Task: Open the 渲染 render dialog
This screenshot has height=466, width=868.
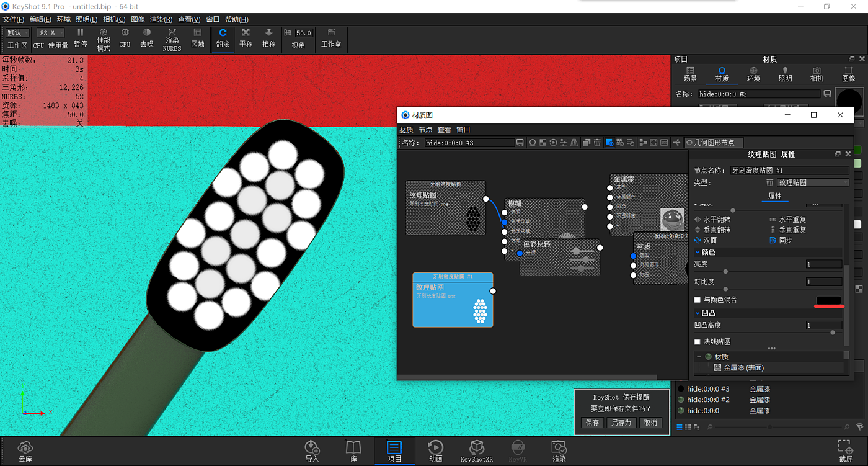Action: coord(559,451)
